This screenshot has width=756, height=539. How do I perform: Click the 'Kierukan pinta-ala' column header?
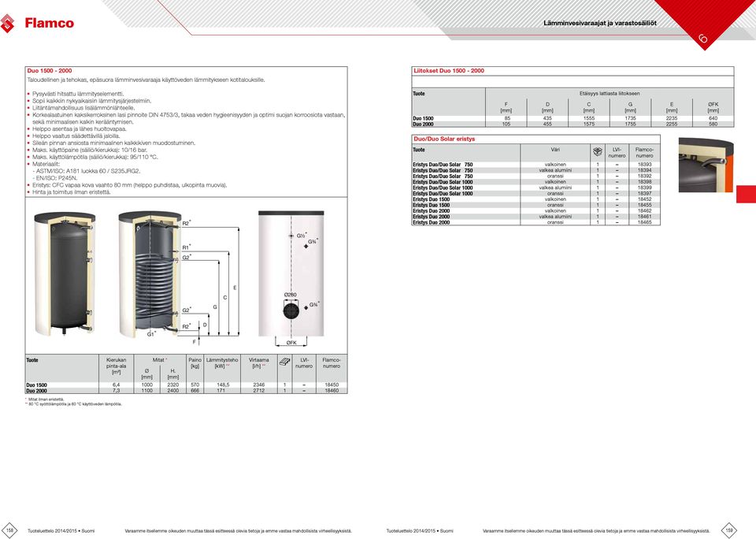(x=117, y=366)
